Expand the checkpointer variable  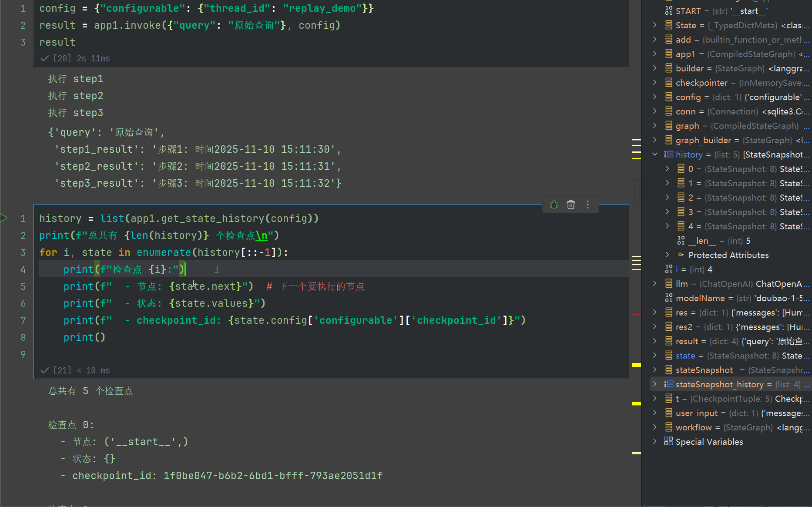(x=655, y=83)
